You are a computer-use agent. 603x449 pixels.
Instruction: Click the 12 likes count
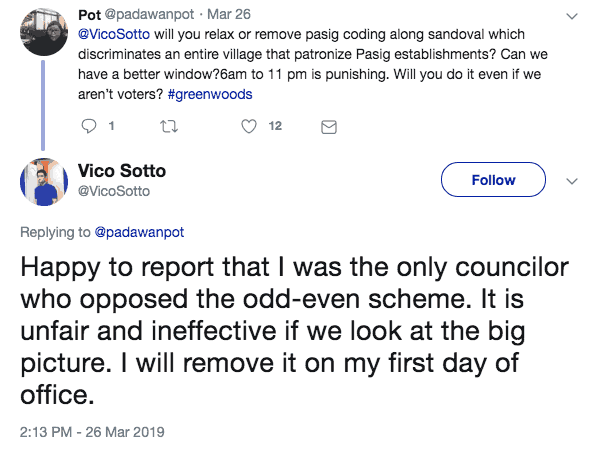pos(275,126)
